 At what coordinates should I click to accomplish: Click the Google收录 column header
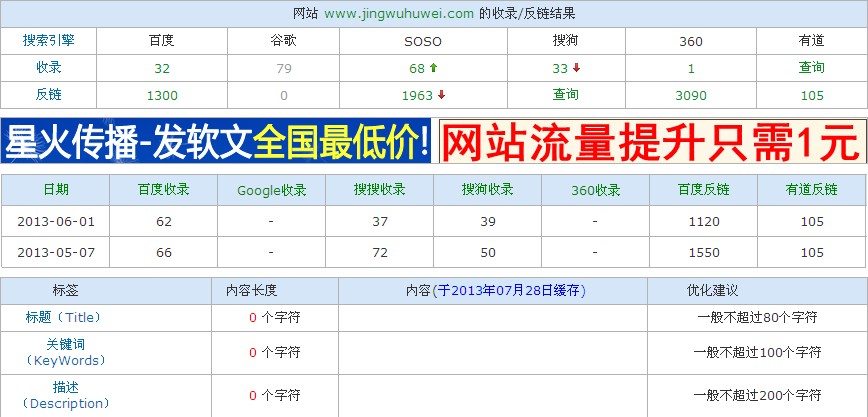click(x=272, y=191)
